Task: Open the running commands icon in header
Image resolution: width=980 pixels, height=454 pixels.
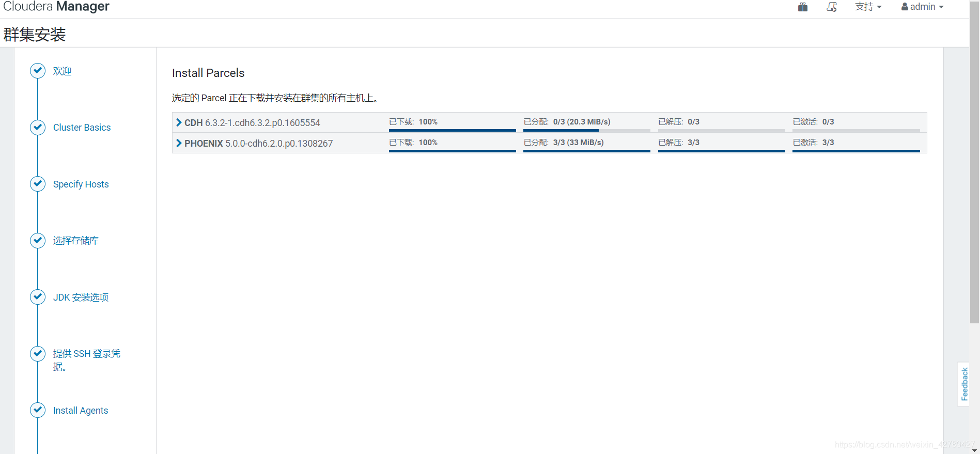Action: pos(832,7)
